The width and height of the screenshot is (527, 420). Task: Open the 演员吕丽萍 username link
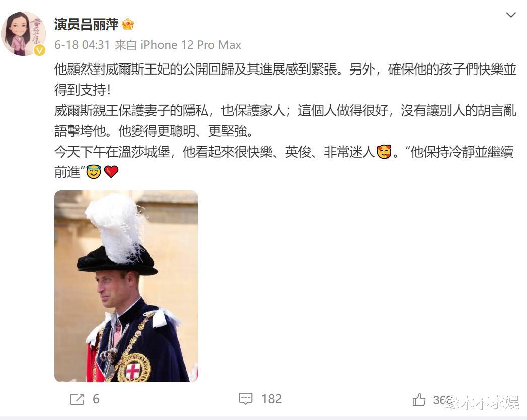[87, 24]
